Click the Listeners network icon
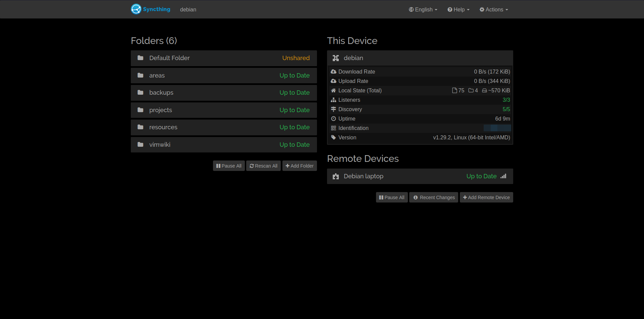 [333, 100]
